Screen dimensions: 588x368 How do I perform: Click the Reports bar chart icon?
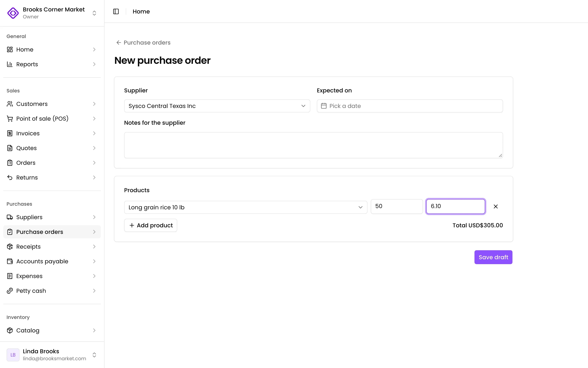(x=10, y=64)
